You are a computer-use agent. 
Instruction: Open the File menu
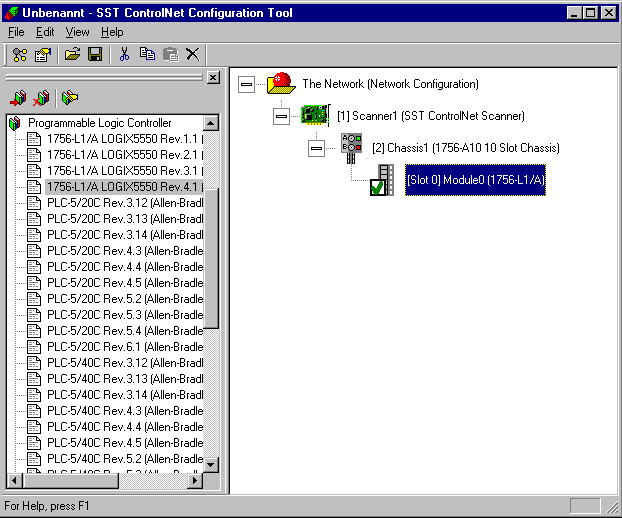[16, 32]
